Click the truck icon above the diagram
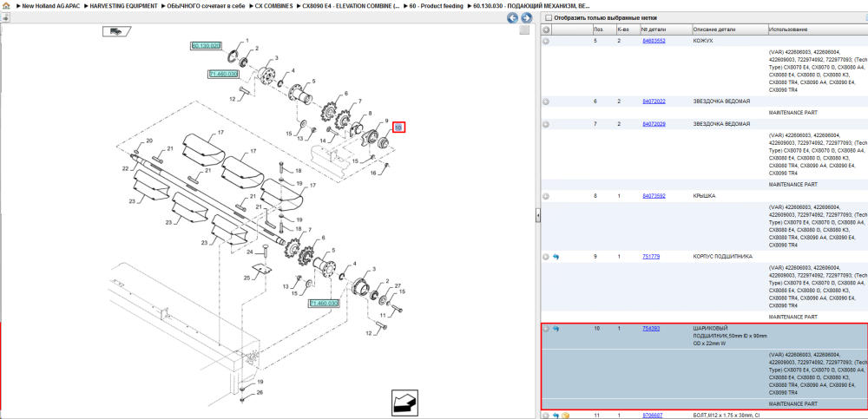Image resolution: width=868 pixels, height=419 pixels. click(x=116, y=31)
